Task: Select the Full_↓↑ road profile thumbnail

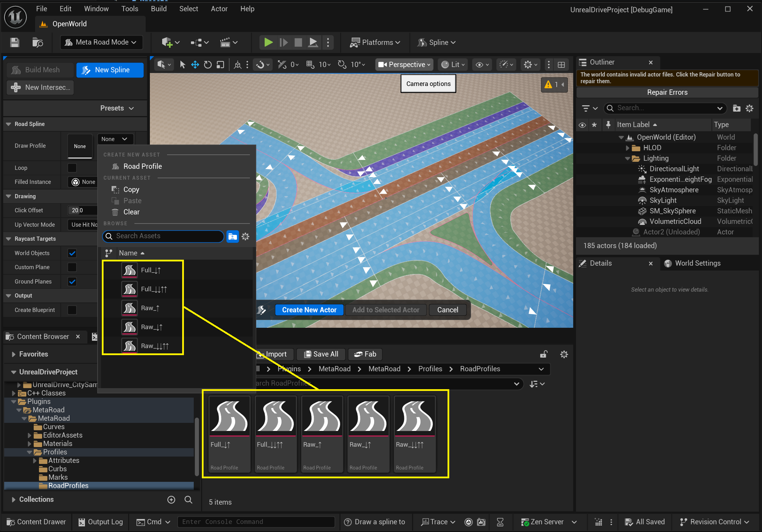Action: 230,434
